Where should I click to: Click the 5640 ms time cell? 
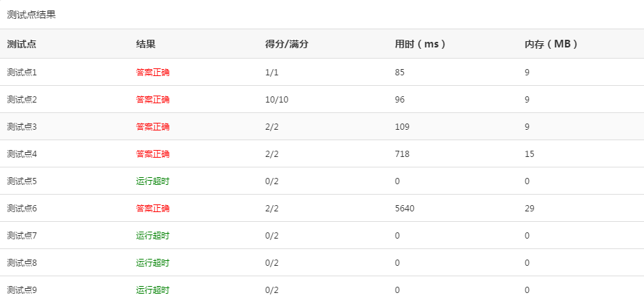[x=405, y=208]
